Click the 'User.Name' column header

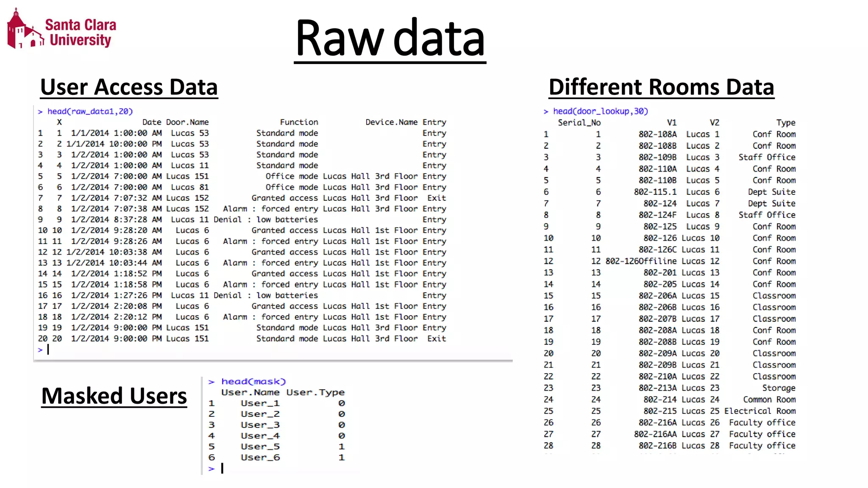(x=250, y=393)
